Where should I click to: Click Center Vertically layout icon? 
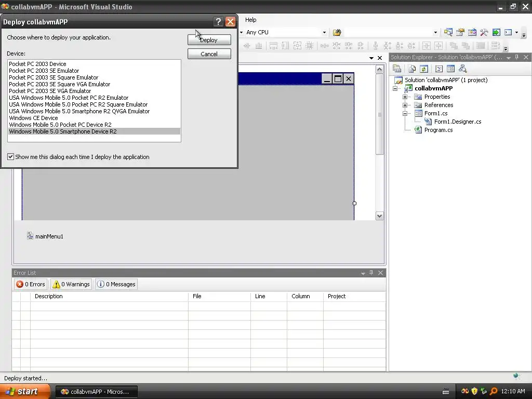[x=438, y=46]
